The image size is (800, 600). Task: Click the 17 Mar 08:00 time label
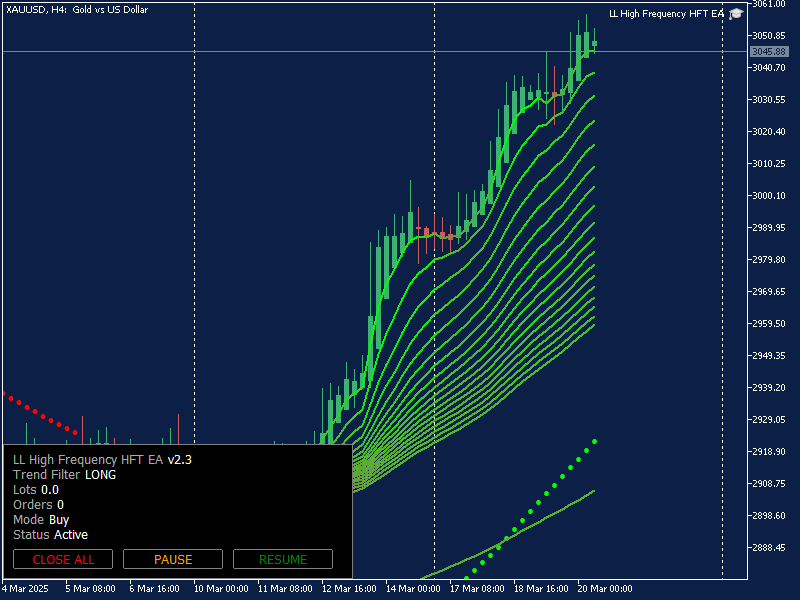click(477, 588)
